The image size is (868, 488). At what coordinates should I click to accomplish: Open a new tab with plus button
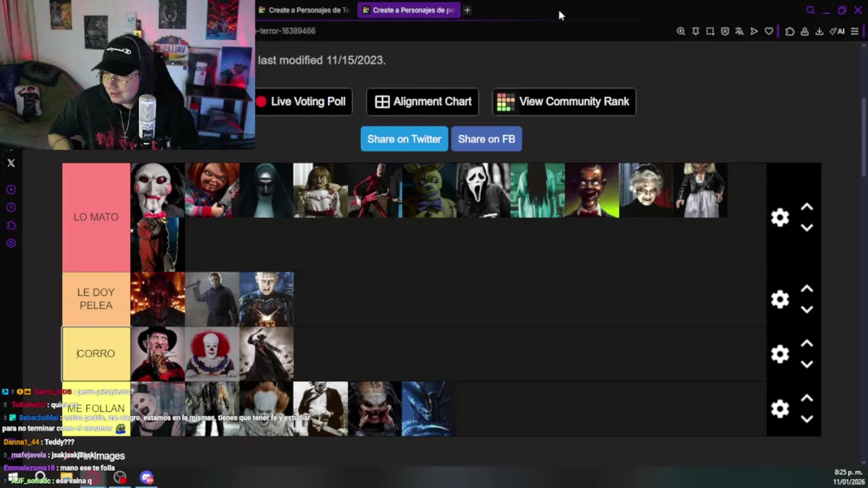(x=467, y=10)
